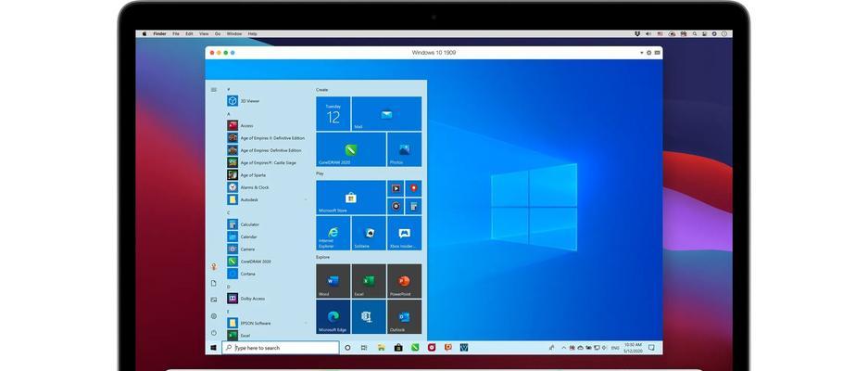Open the File menu in macOS menu bar
This screenshot has height=371, width=868.
coord(175,33)
